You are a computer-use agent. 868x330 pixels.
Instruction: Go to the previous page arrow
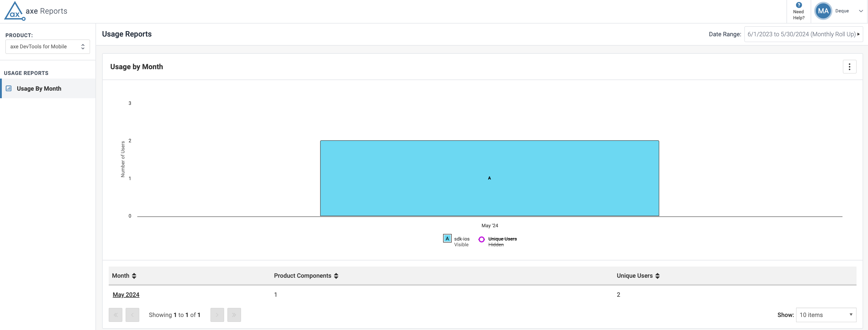[132, 315]
